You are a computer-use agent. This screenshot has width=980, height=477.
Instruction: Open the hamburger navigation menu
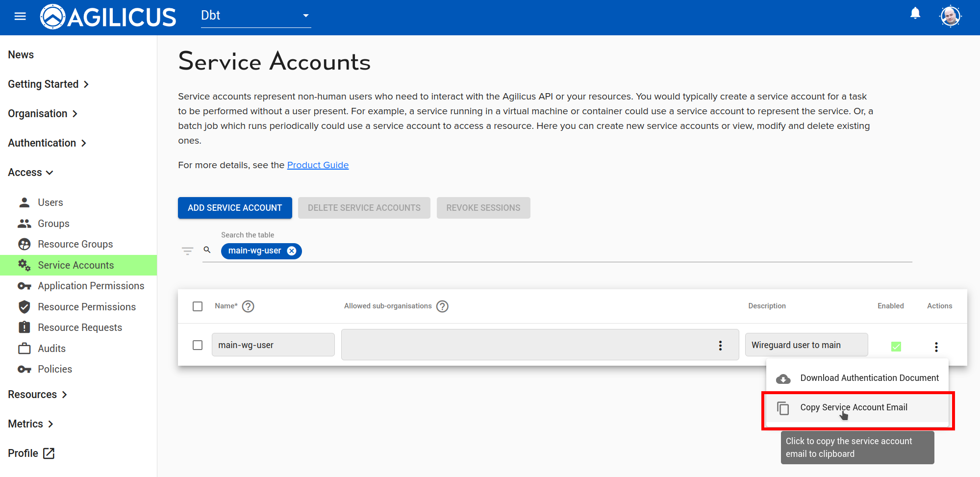click(20, 17)
